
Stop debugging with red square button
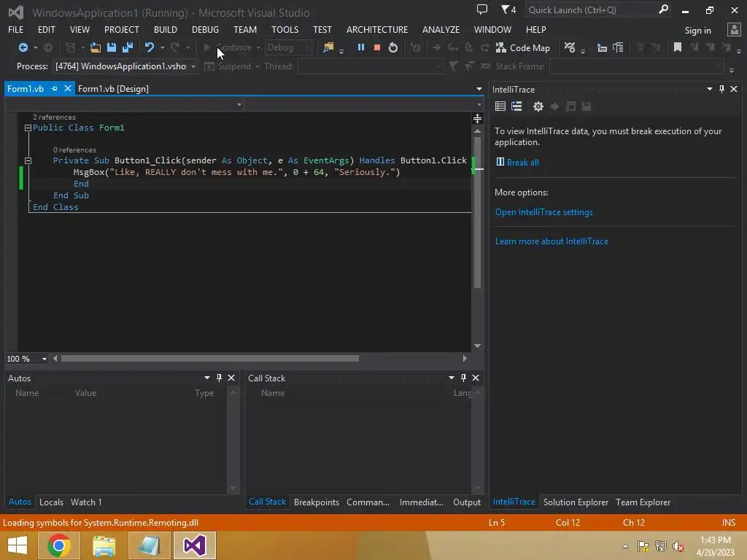pos(377,47)
